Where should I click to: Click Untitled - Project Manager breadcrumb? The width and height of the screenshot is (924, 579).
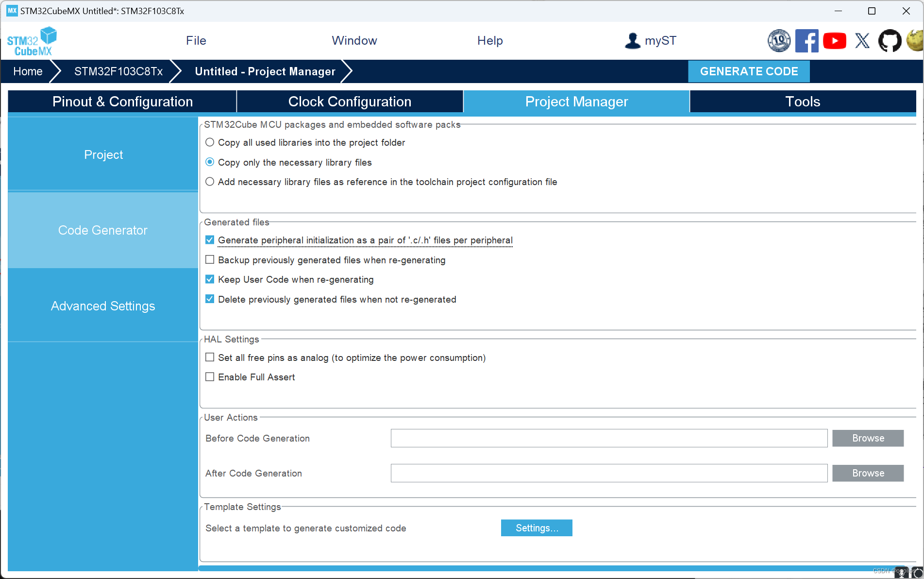click(x=265, y=71)
